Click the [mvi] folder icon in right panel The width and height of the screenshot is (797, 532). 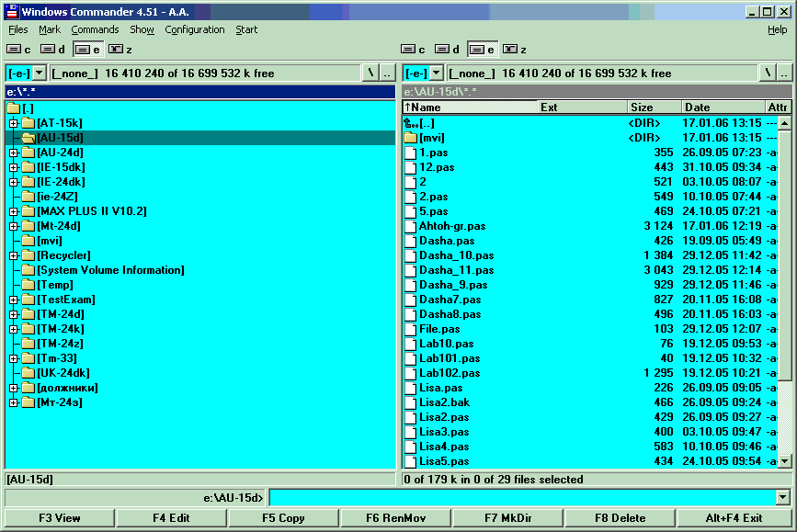410,138
